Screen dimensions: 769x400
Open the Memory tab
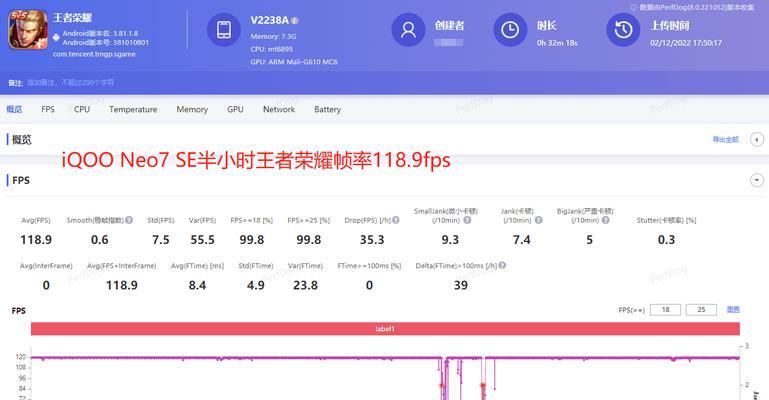(x=192, y=109)
